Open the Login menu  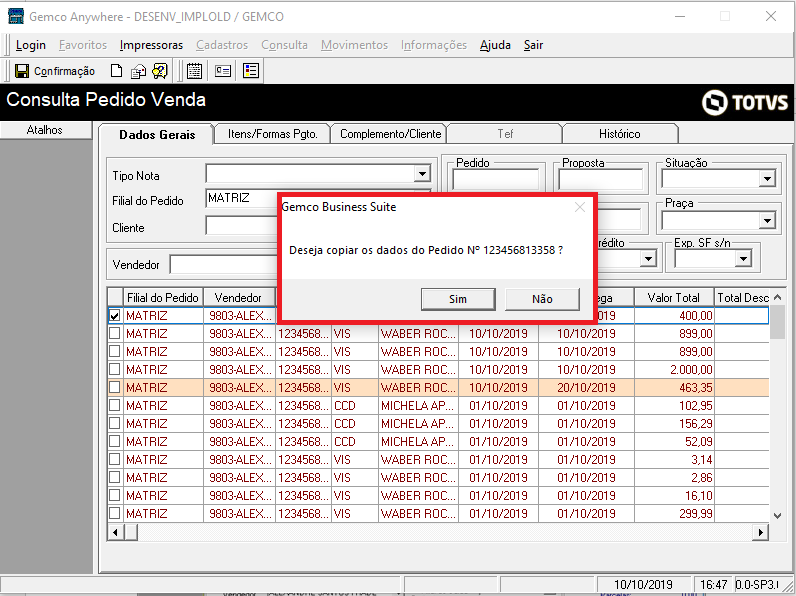pyautogui.click(x=30, y=45)
